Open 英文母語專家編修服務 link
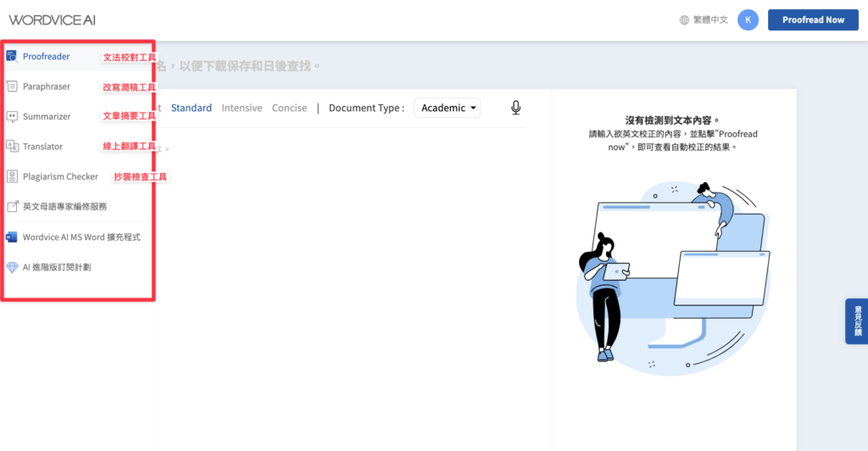 pos(64,206)
